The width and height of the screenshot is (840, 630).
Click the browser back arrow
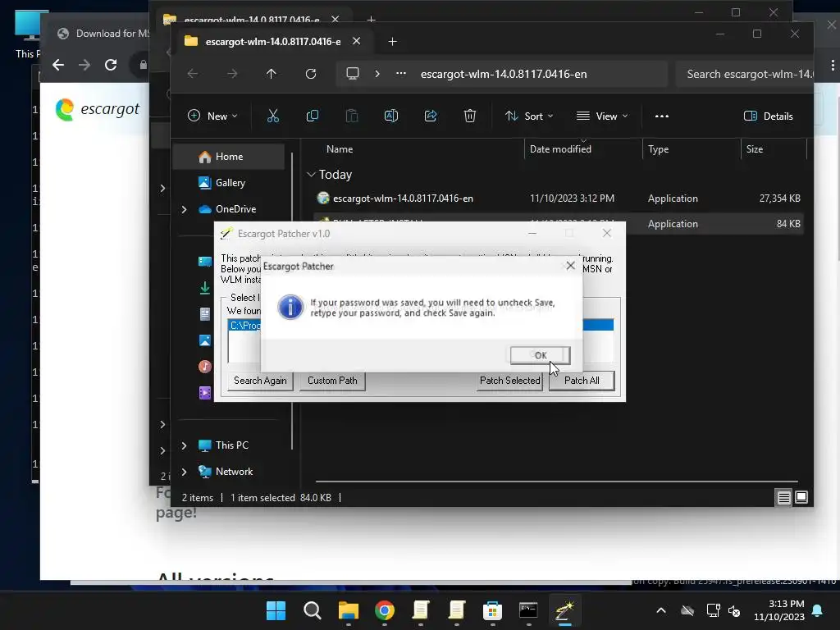(58, 65)
